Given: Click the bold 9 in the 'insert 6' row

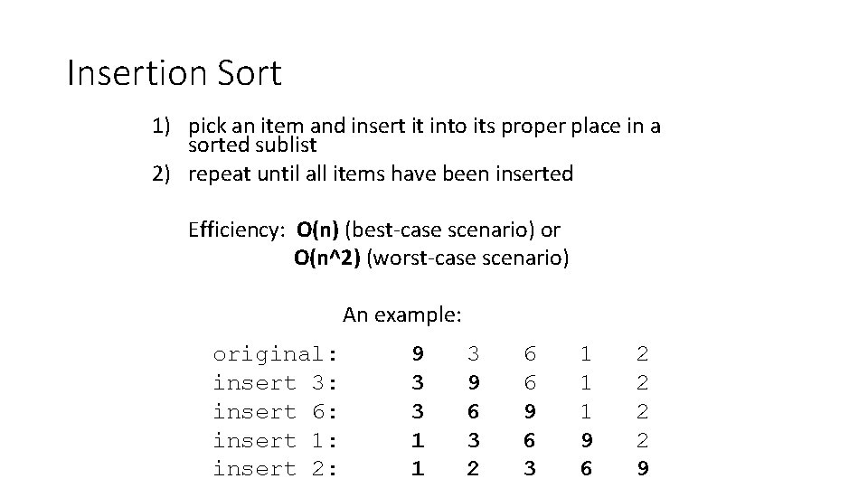Looking at the screenshot, I should point(530,411).
